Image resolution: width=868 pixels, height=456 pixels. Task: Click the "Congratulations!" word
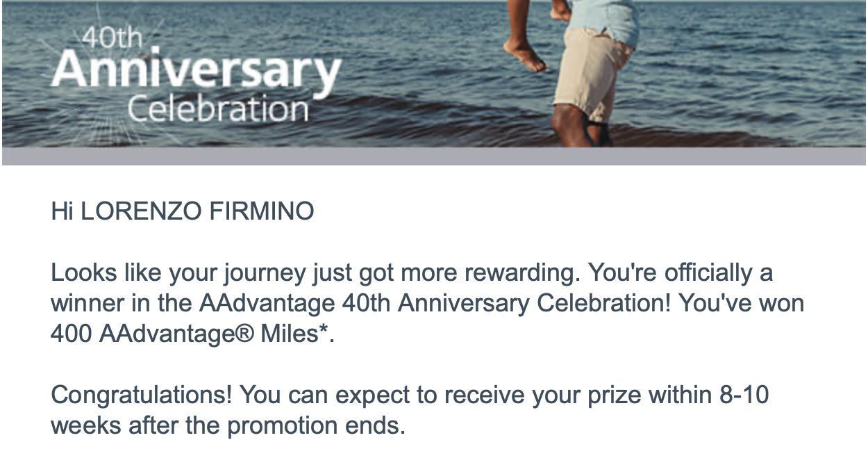click(x=142, y=396)
